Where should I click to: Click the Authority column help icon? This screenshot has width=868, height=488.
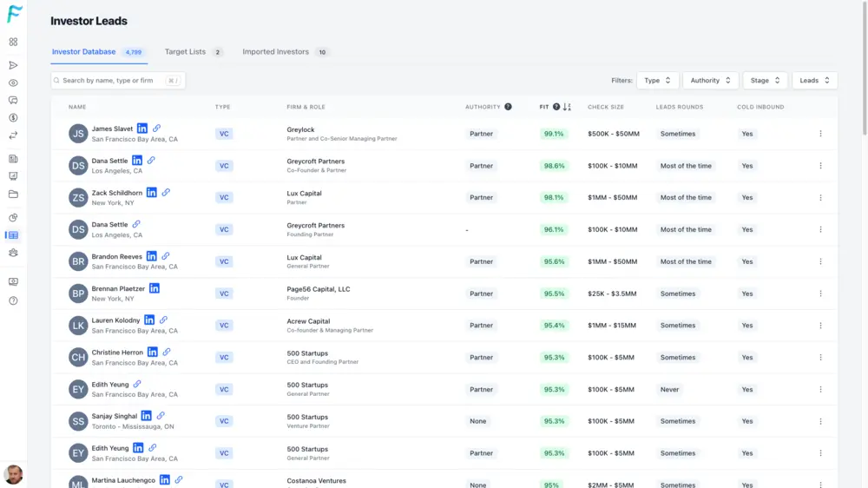click(508, 107)
